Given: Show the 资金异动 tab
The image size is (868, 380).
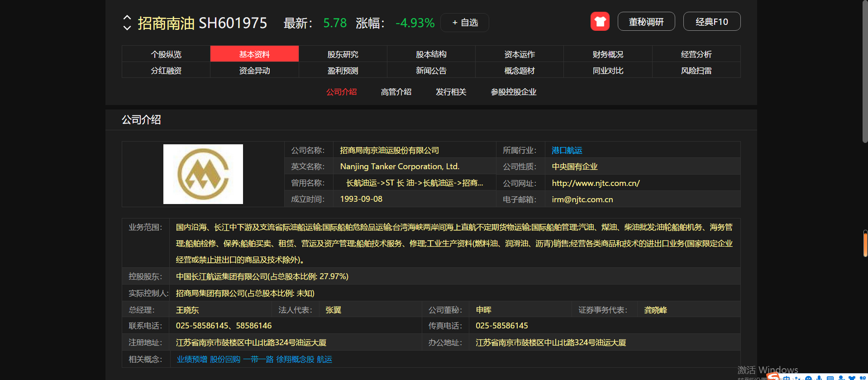Looking at the screenshot, I should coord(254,70).
